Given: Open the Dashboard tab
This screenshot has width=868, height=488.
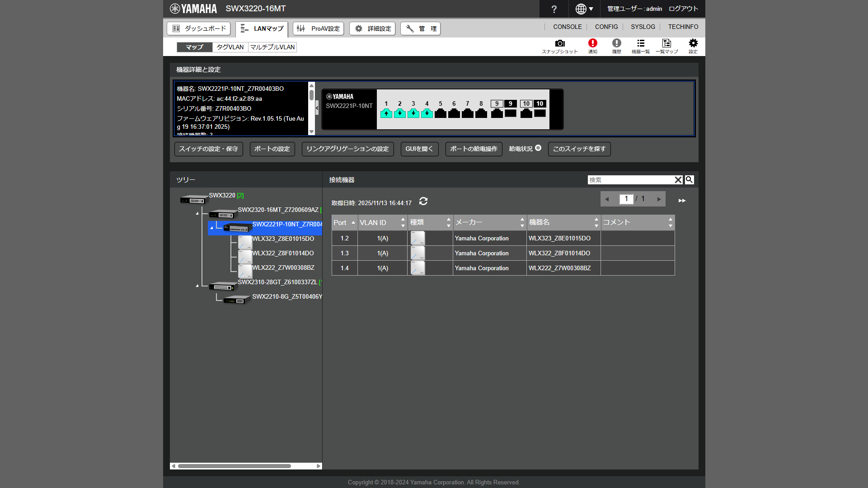Looking at the screenshot, I should pyautogui.click(x=199, y=28).
